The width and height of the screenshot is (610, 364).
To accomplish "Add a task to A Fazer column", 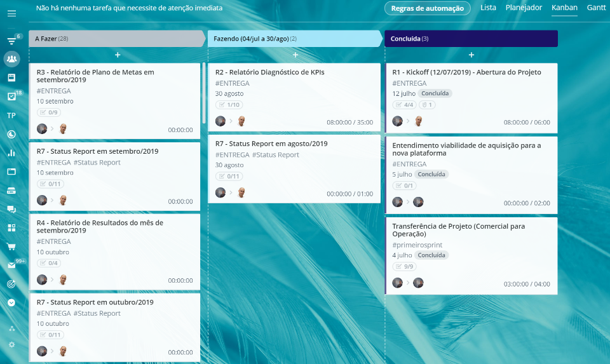I will click(118, 55).
